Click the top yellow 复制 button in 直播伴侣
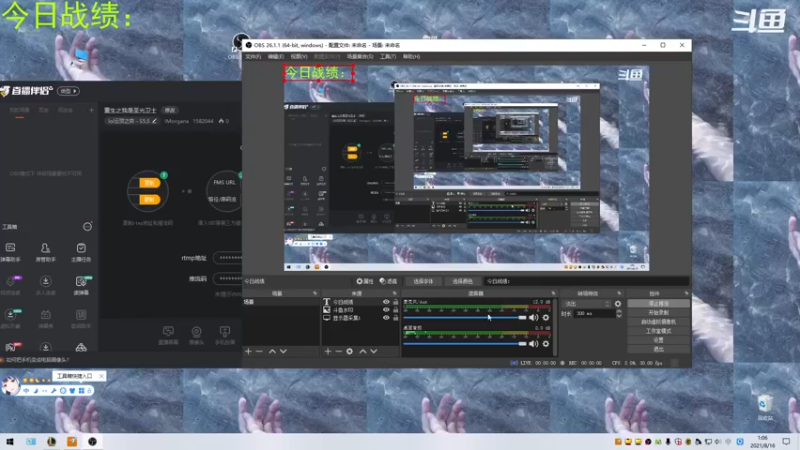Viewport: 800px width, 450px height. [x=149, y=183]
